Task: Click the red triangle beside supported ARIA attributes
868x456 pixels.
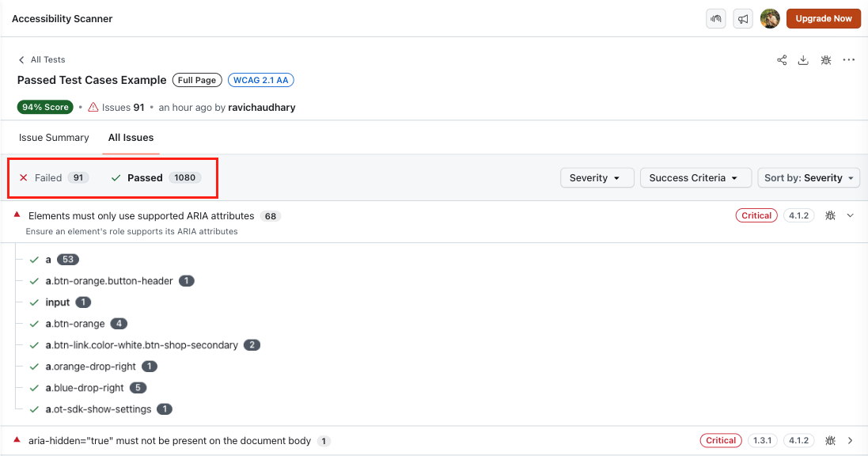Action: [17, 215]
